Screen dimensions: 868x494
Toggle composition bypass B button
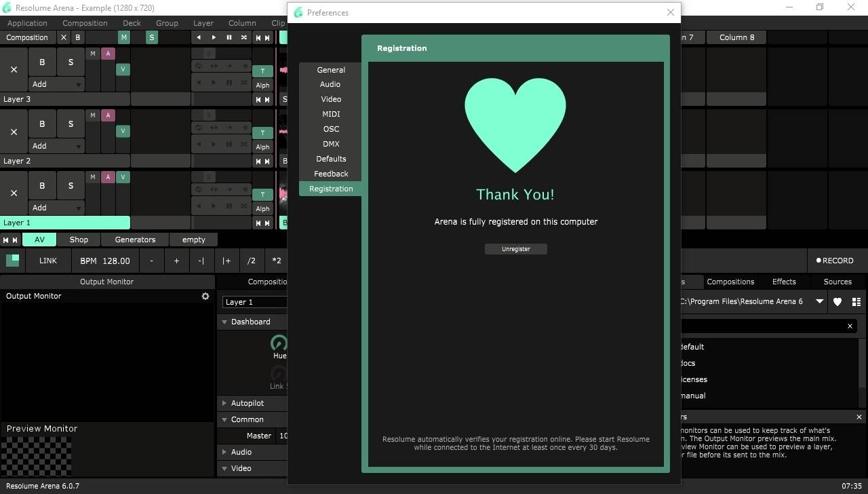click(77, 37)
